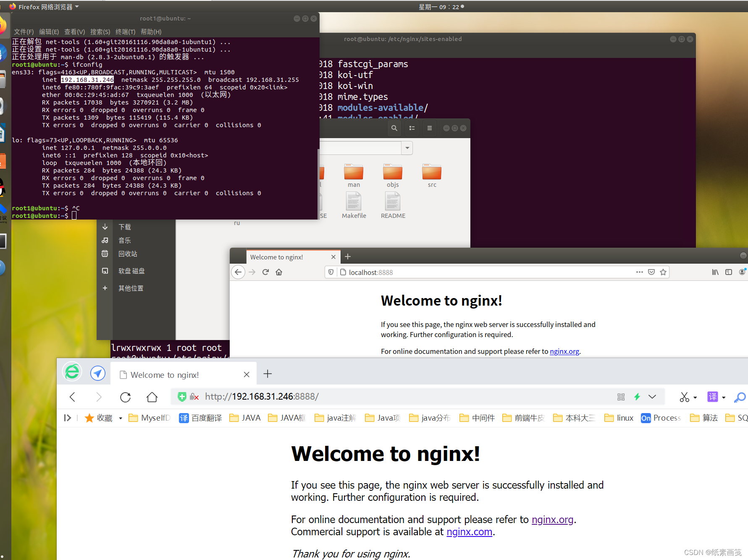Image resolution: width=748 pixels, height=560 pixels.
Task: Select the src folder
Action: pos(432,175)
